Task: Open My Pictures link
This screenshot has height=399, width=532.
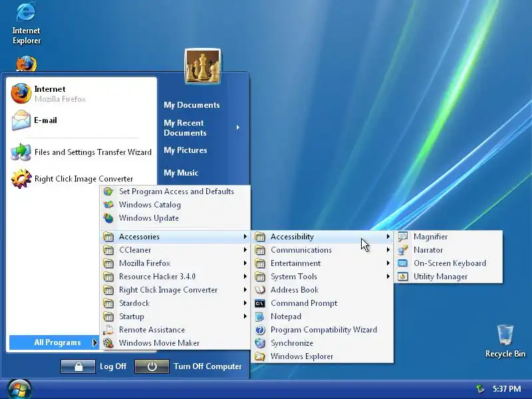Action: coord(186,150)
